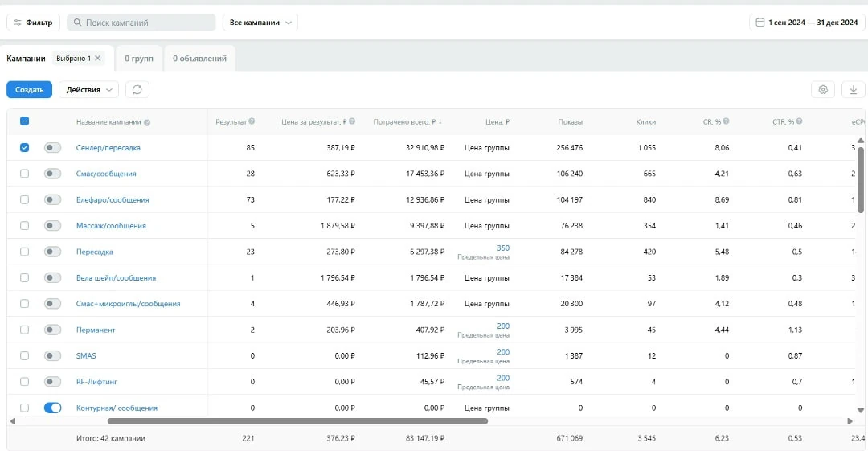This screenshot has height=451, width=868.
Task: Enable the Блефаро/сообщения campaign toggle
Action: 52,199
